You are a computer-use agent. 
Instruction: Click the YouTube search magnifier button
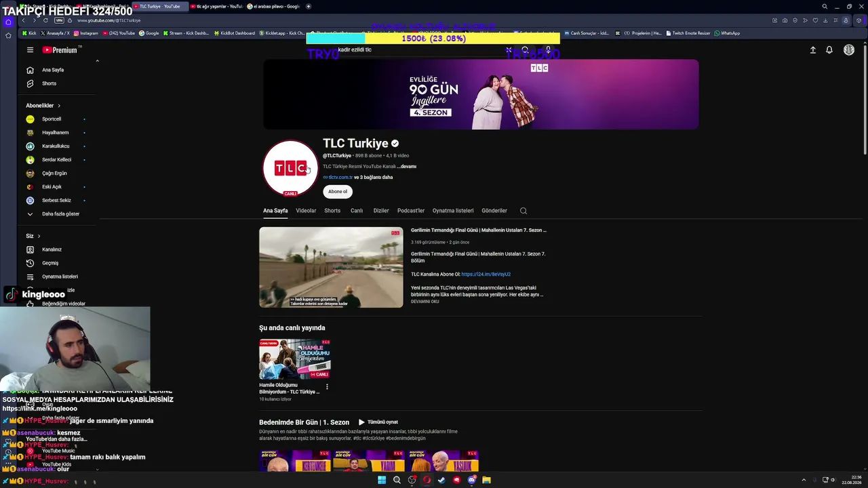pos(525,49)
